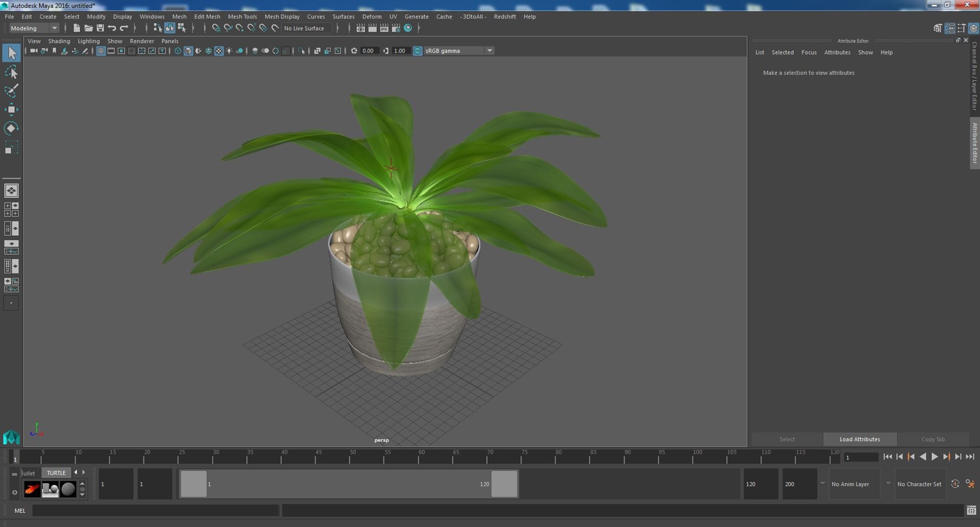
Task: Select by component type icon
Action: tap(181, 28)
